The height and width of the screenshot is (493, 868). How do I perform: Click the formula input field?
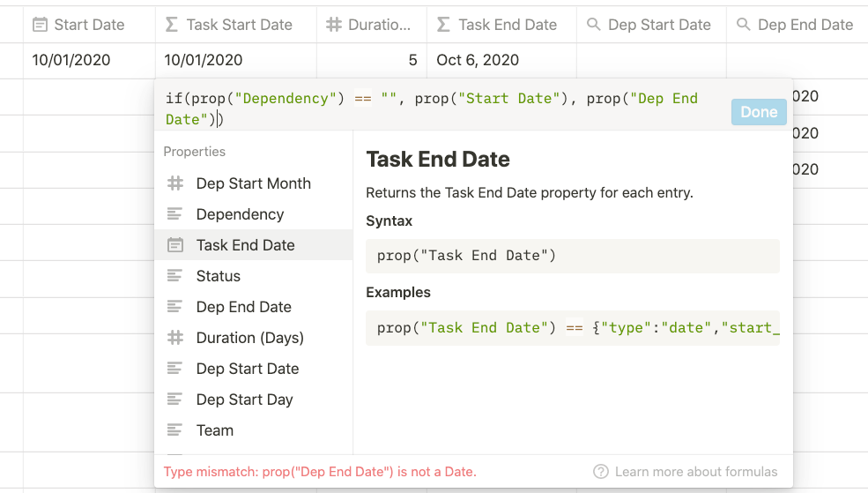[441, 108]
